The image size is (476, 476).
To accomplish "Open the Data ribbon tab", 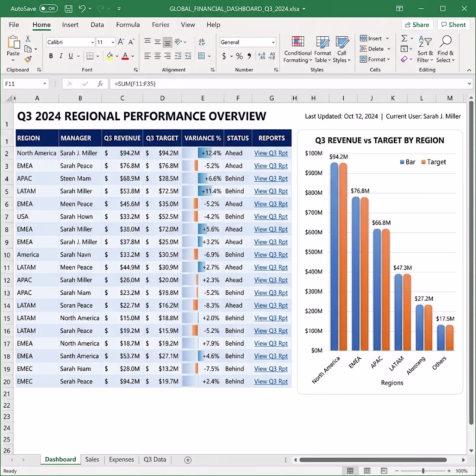I will point(97,25).
